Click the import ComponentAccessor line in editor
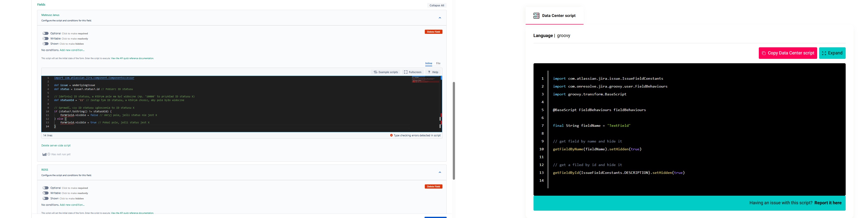The width and height of the screenshot is (868, 218). (x=94, y=78)
